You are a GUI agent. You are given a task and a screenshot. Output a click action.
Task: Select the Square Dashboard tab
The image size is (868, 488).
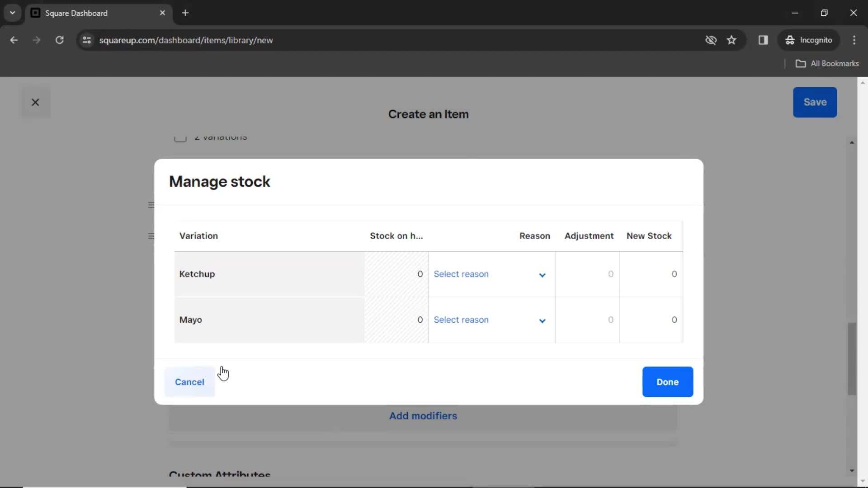[x=99, y=13]
